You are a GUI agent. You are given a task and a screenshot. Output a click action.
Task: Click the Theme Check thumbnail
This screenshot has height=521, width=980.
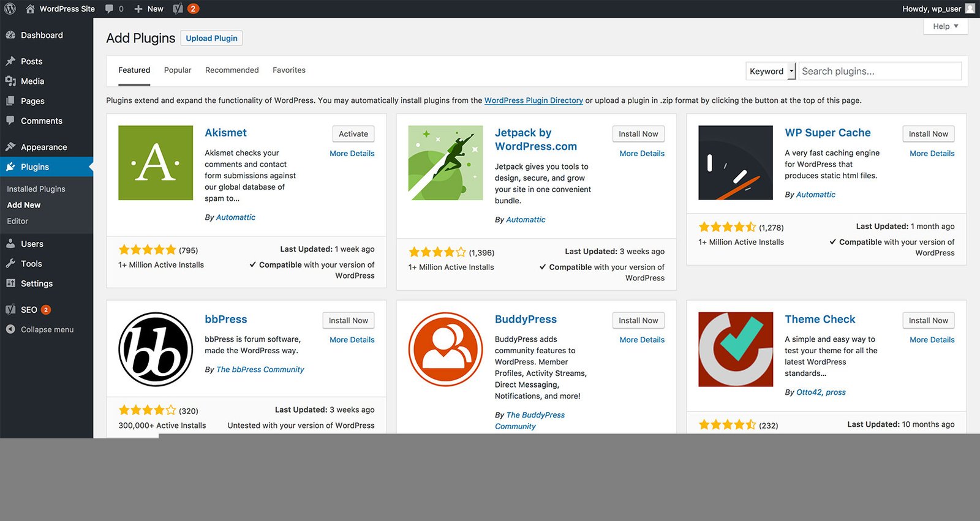point(736,349)
